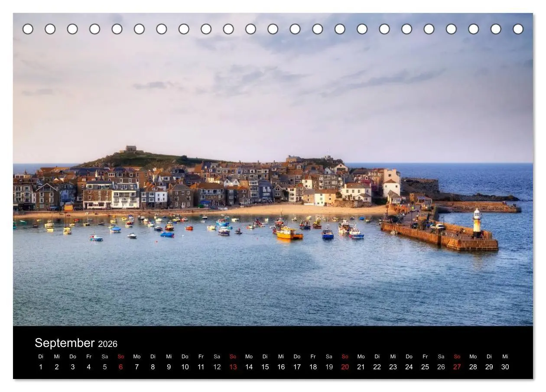Click the month heading 'September'
The height and width of the screenshot is (392, 546).
point(65,343)
